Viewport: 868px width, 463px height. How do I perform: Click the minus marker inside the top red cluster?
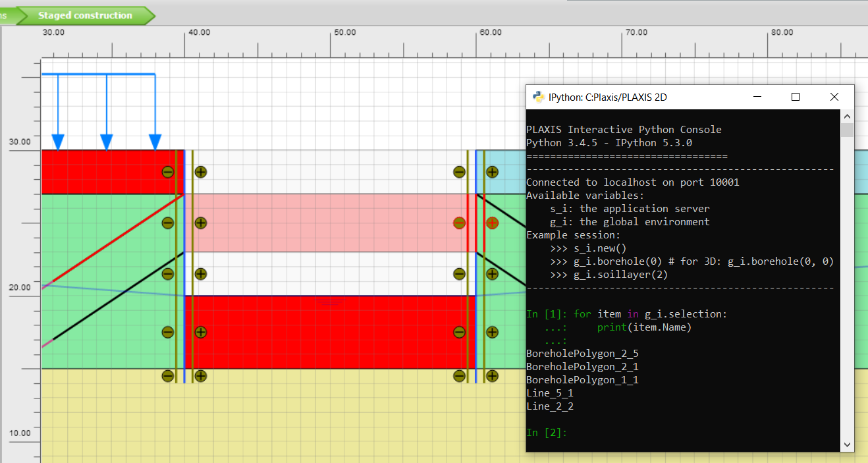pyautogui.click(x=168, y=172)
